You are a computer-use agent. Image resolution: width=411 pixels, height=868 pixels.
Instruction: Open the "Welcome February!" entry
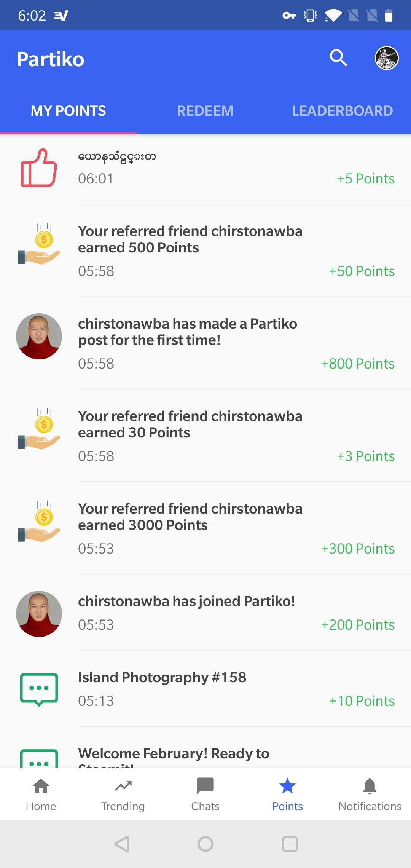(x=174, y=755)
